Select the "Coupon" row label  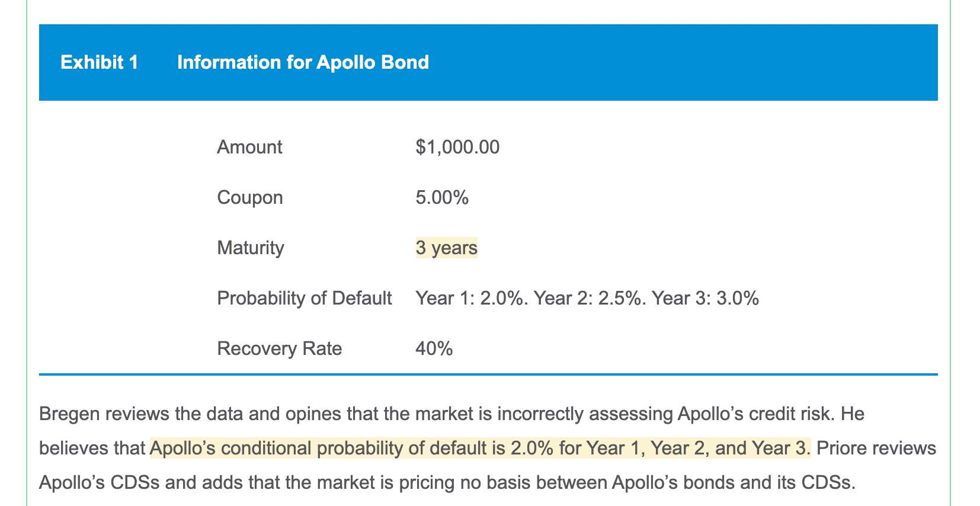click(x=249, y=197)
